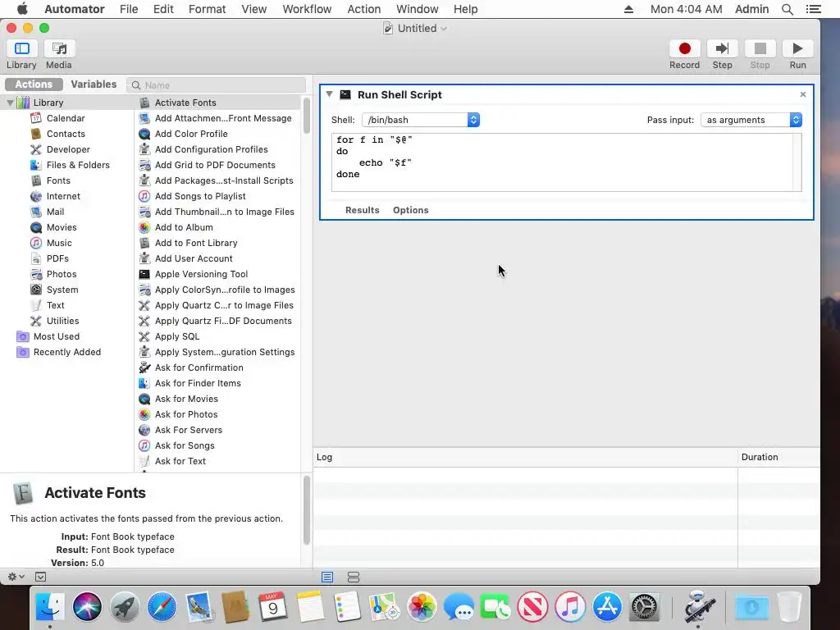Screen dimensions: 840x630
Task: Select the Add Grid to PDF Documents action
Action: click(x=217, y=165)
